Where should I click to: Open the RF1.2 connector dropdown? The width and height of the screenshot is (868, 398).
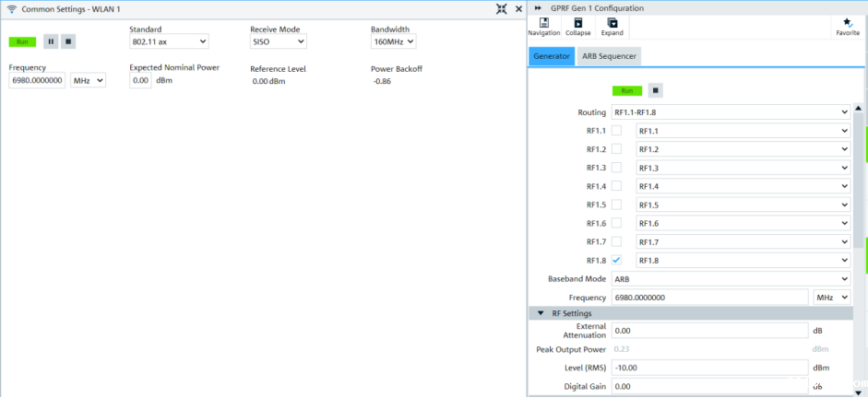(743, 149)
